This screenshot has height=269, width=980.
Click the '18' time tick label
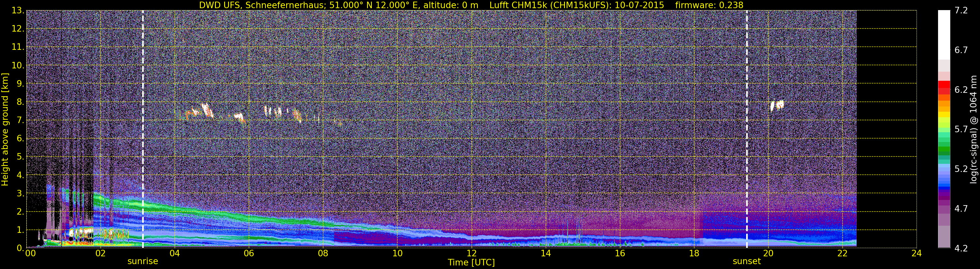[x=694, y=253]
